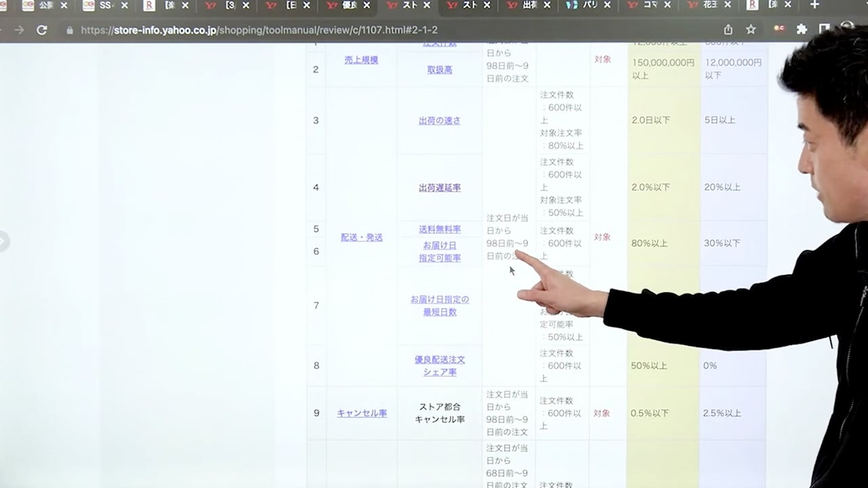Viewport: 868px width, 488px height.
Task: Click the 対象 label in the キャンセル率 row
Action: coord(602,413)
